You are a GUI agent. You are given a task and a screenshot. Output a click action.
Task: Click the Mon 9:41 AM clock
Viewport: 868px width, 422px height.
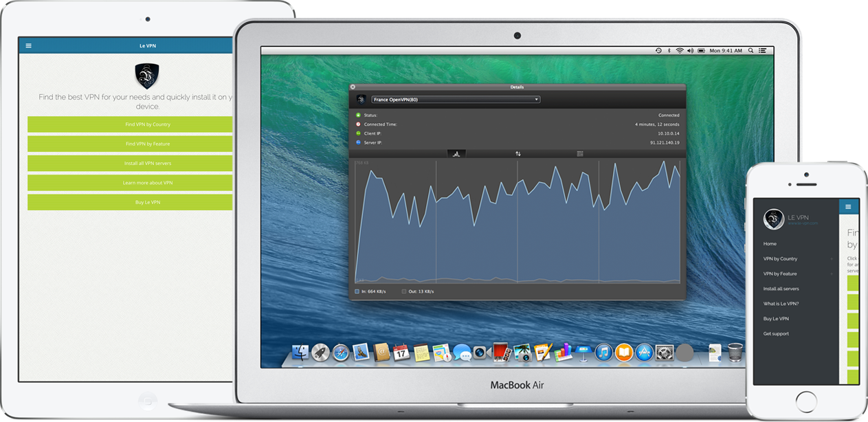(726, 50)
